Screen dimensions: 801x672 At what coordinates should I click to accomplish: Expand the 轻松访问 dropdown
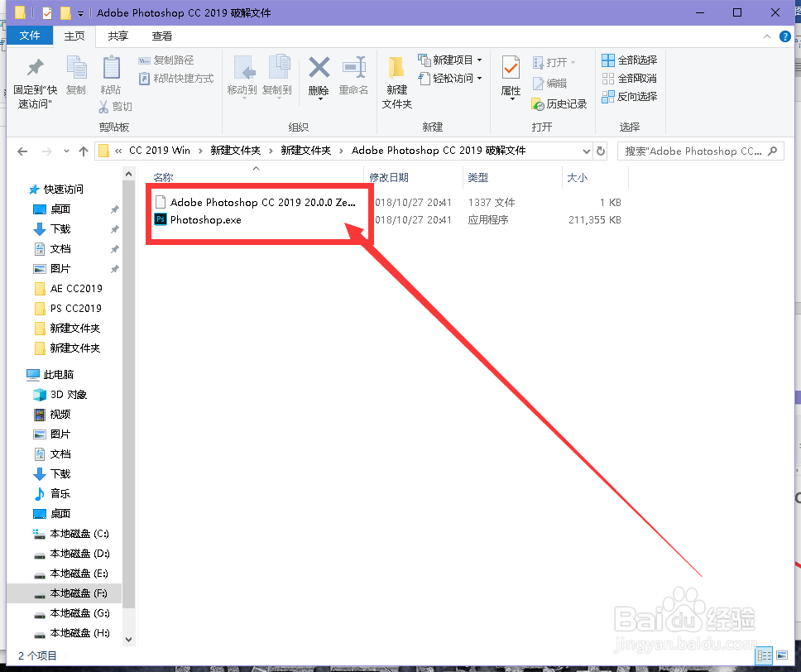480,77
